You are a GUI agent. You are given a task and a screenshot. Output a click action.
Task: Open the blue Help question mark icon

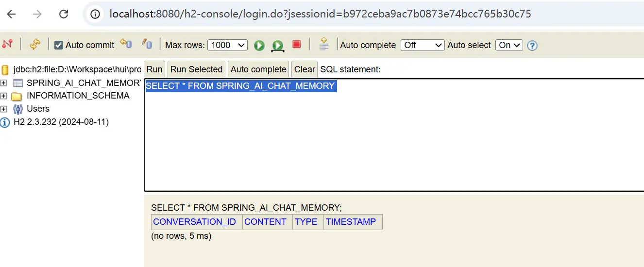pyautogui.click(x=532, y=45)
